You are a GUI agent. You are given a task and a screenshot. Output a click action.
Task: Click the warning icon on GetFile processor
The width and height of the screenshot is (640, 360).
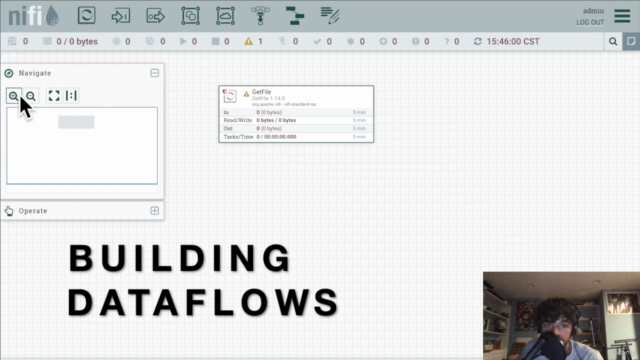tap(246, 94)
